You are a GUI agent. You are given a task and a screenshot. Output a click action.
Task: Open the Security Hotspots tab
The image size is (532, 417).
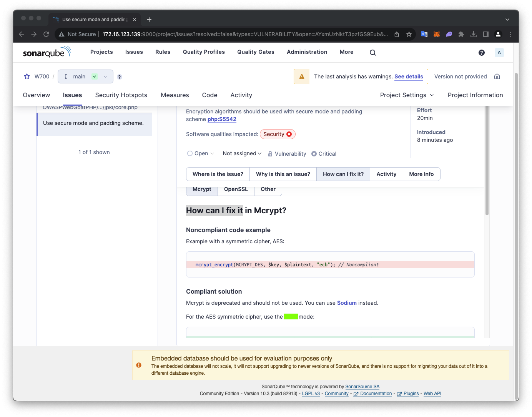pyautogui.click(x=121, y=95)
